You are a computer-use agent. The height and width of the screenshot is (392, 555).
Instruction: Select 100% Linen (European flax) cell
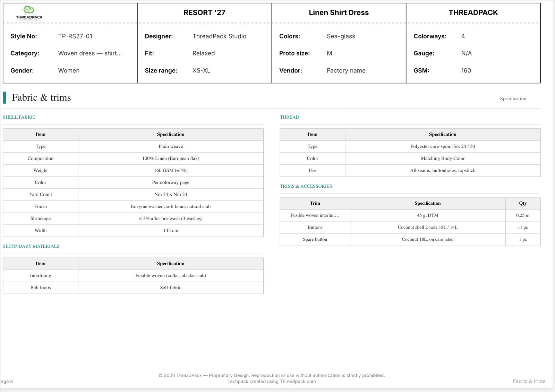pyautogui.click(x=171, y=159)
